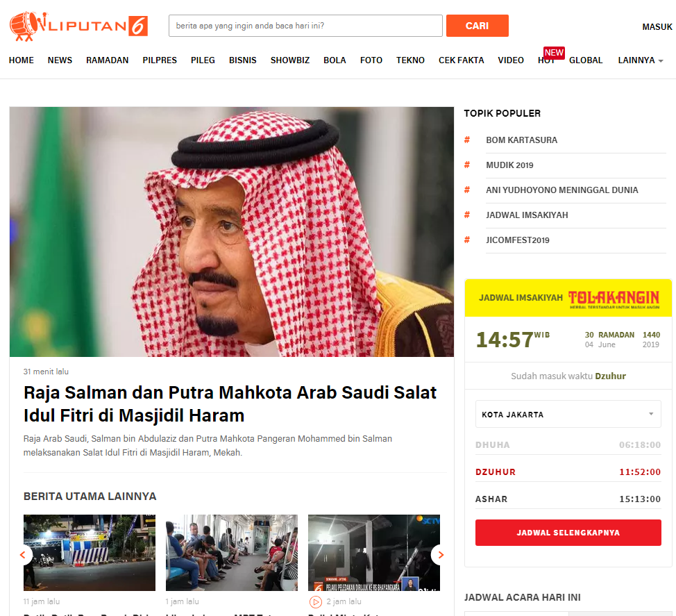This screenshot has height=616, width=676.
Task: Click the 14:57 WIB clock
Action: (x=513, y=340)
